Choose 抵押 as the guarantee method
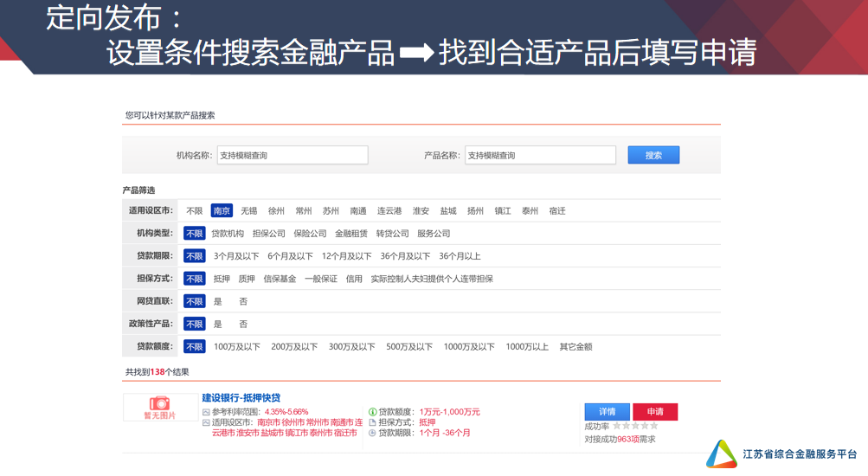The height and width of the screenshot is (476, 868). pos(222,279)
